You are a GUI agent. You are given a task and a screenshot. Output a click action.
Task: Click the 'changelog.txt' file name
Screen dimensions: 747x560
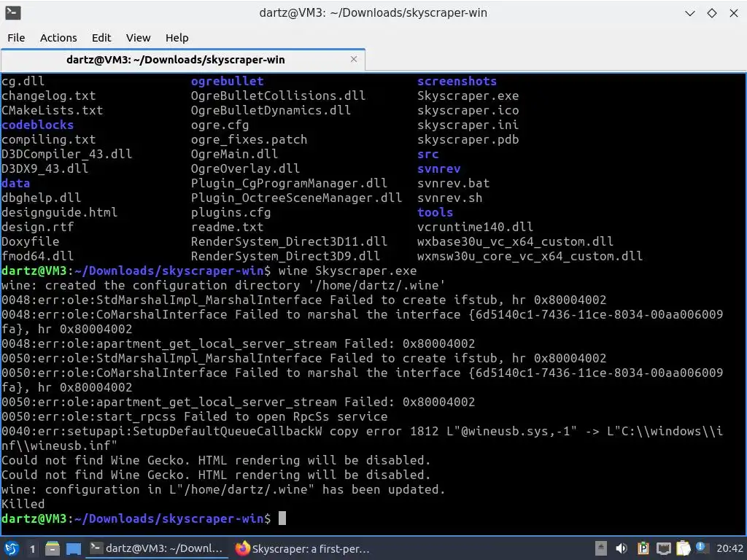pyautogui.click(x=49, y=96)
